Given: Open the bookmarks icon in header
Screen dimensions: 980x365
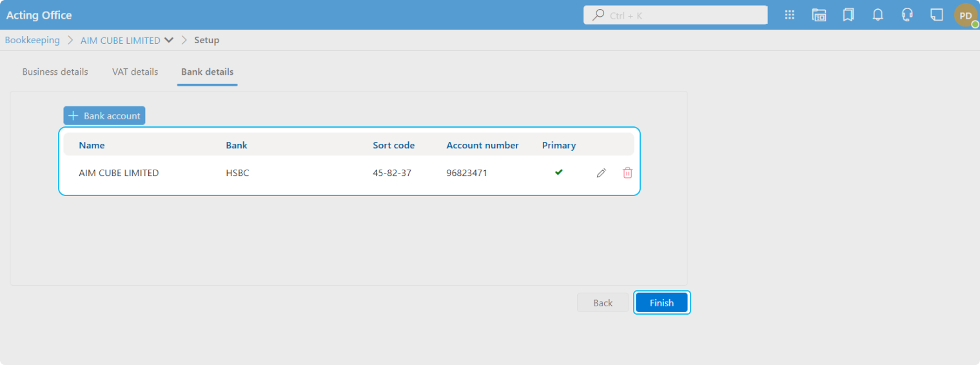Looking at the screenshot, I should point(848,15).
